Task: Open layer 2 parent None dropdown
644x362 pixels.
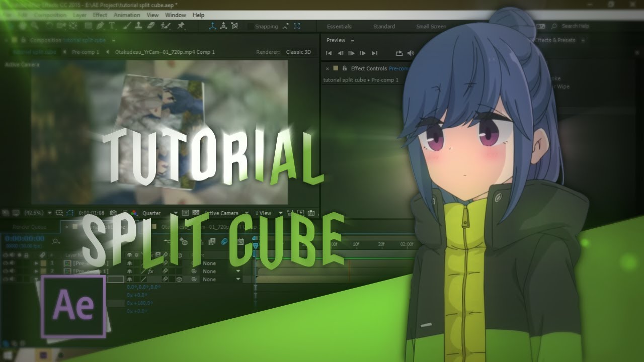Action: [x=221, y=271]
